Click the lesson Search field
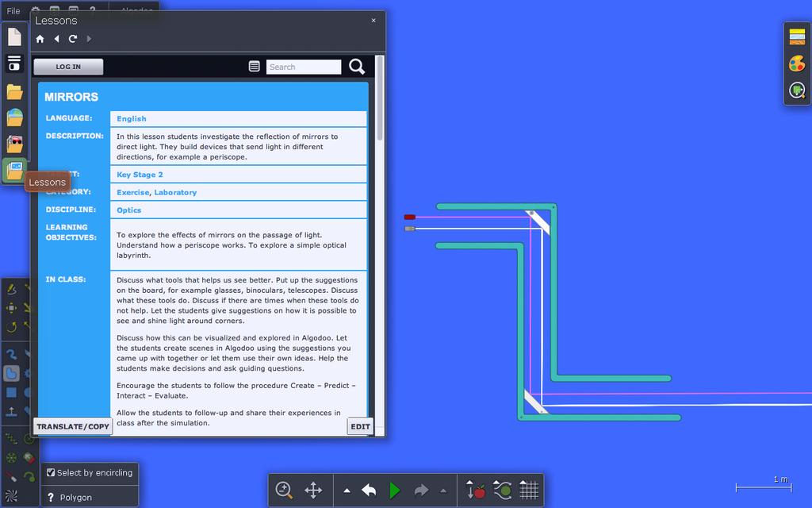Viewport: 812px width, 508px height. tap(304, 67)
